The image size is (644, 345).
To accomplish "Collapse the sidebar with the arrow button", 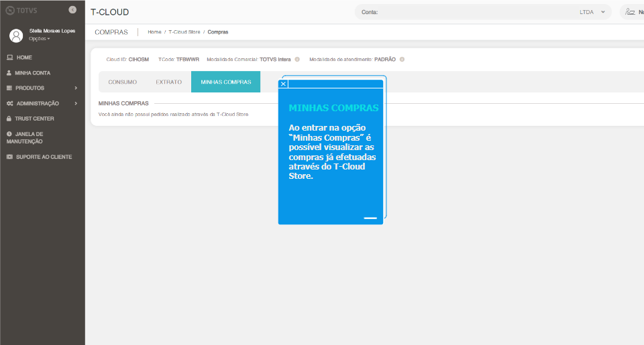I will click(x=72, y=10).
